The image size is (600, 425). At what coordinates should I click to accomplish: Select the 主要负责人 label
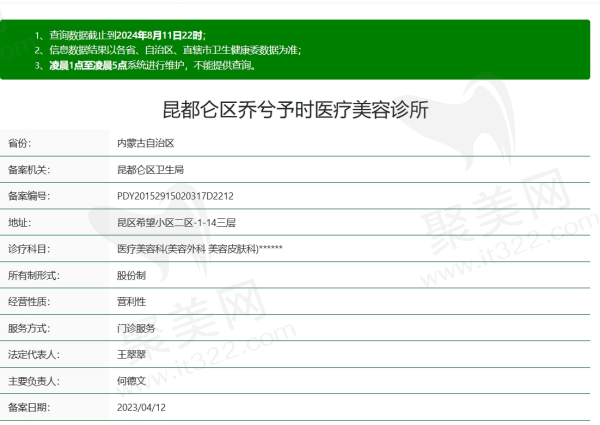pyautogui.click(x=34, y=381)
